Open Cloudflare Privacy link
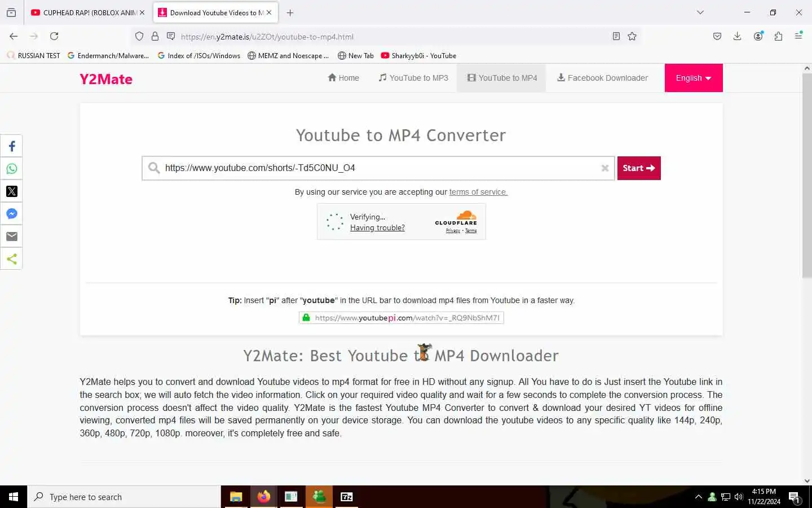 pos(453,230)
